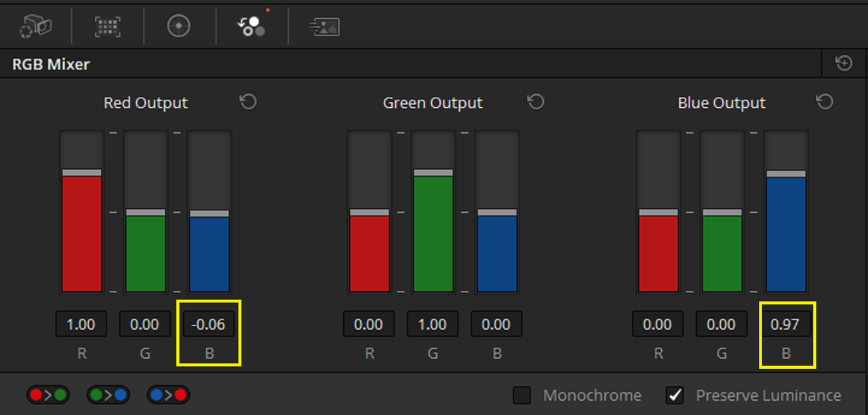Click Green Output G value field 1.00

point(433,324)
